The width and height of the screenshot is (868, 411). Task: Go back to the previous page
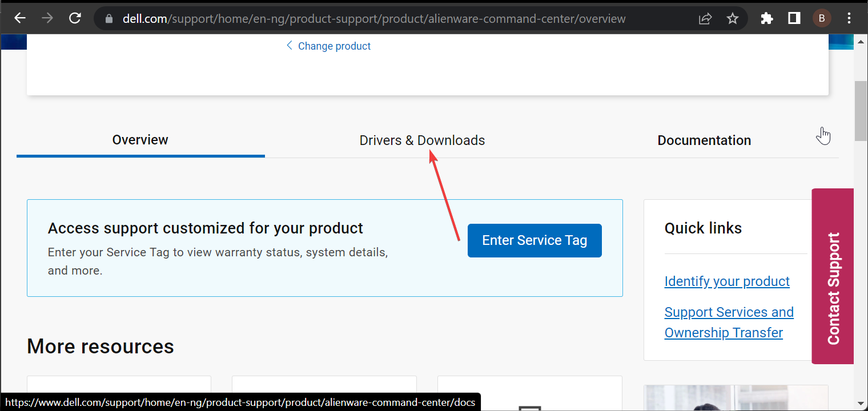pyautogui.click(x=20, y=18)
